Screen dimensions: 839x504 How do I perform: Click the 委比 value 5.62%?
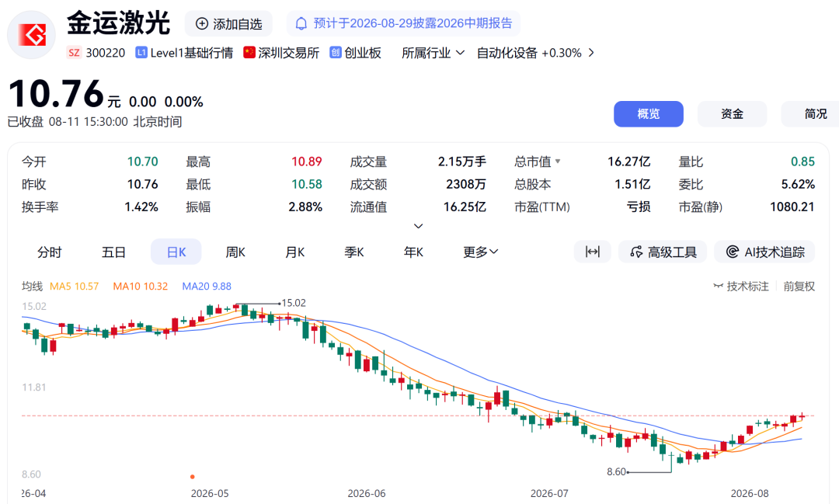coord(798,184)
